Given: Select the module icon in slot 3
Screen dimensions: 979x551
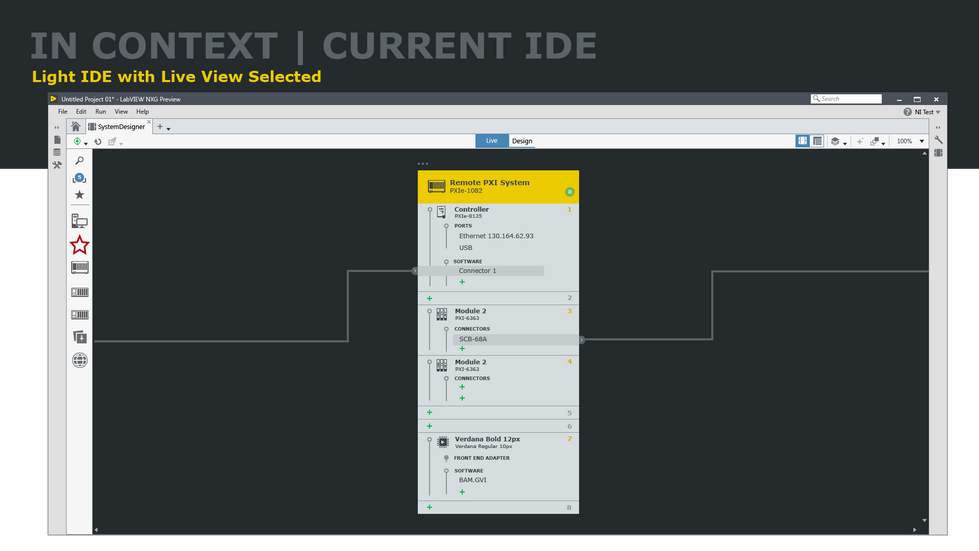Looking at the screenshot, I should pos(441,314).
